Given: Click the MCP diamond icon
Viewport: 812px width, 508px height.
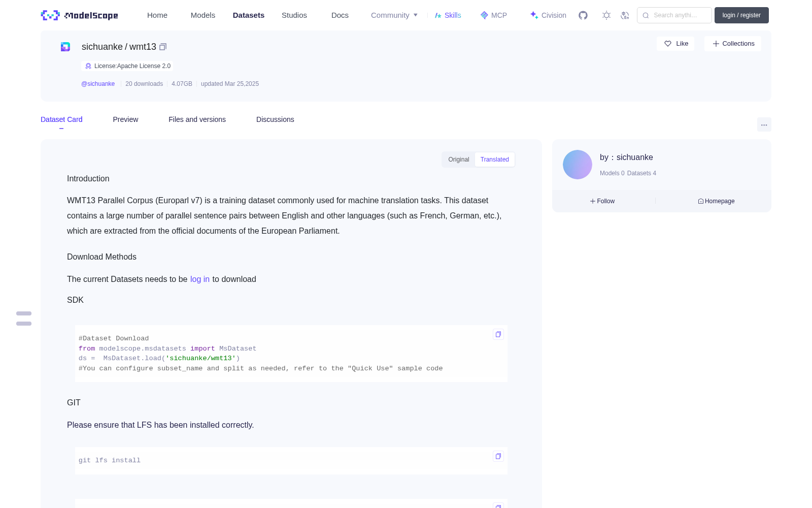Looking at the screenshot, I should (484, 15).
